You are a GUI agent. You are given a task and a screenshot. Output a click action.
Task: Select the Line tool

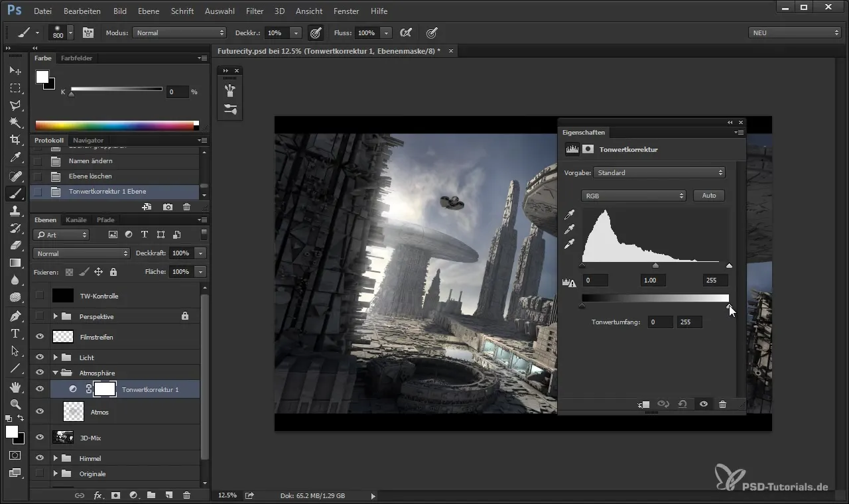15,368
